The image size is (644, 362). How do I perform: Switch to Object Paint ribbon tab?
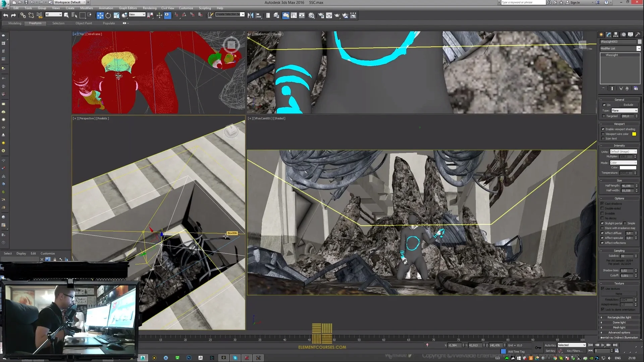tap(84, 23)
